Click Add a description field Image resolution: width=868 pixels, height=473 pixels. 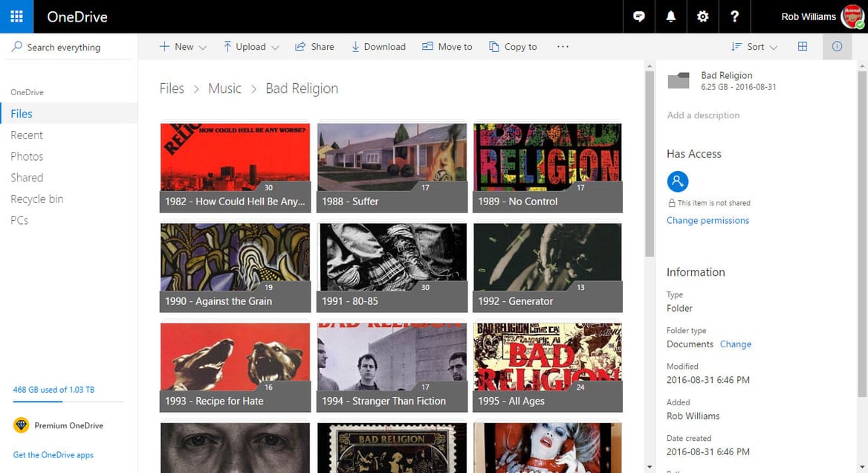[703, 115]
